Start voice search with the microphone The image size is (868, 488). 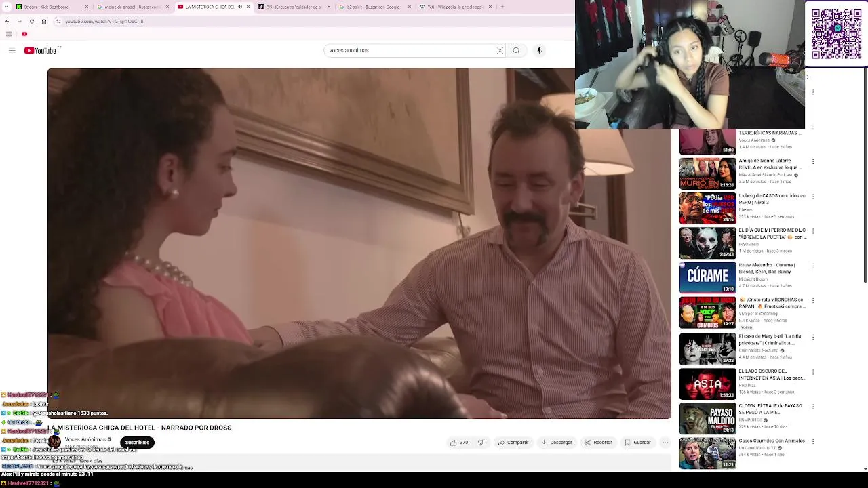click(x=539, y=50)
